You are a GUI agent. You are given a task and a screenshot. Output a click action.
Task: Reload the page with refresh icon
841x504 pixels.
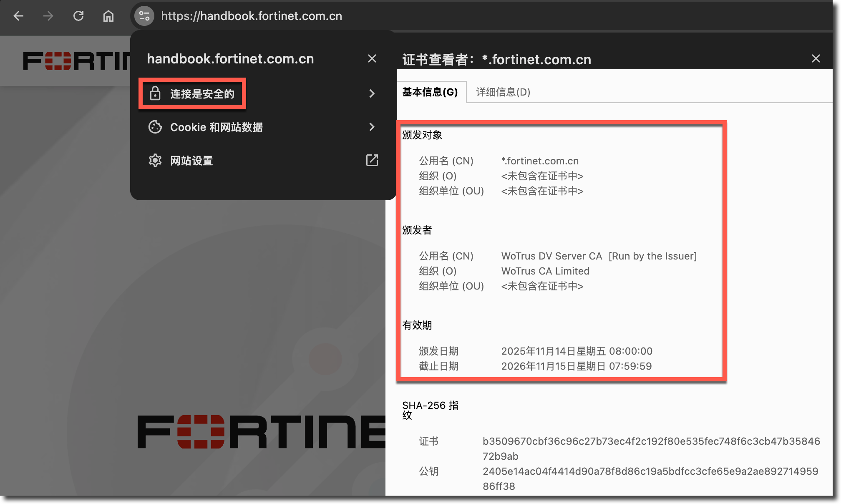(78, 16)
